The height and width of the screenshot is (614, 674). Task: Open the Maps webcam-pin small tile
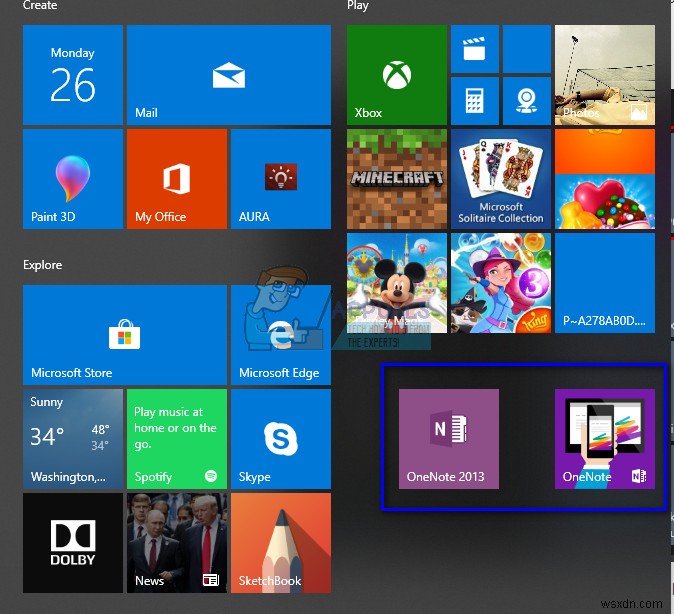tap(527, 101)
